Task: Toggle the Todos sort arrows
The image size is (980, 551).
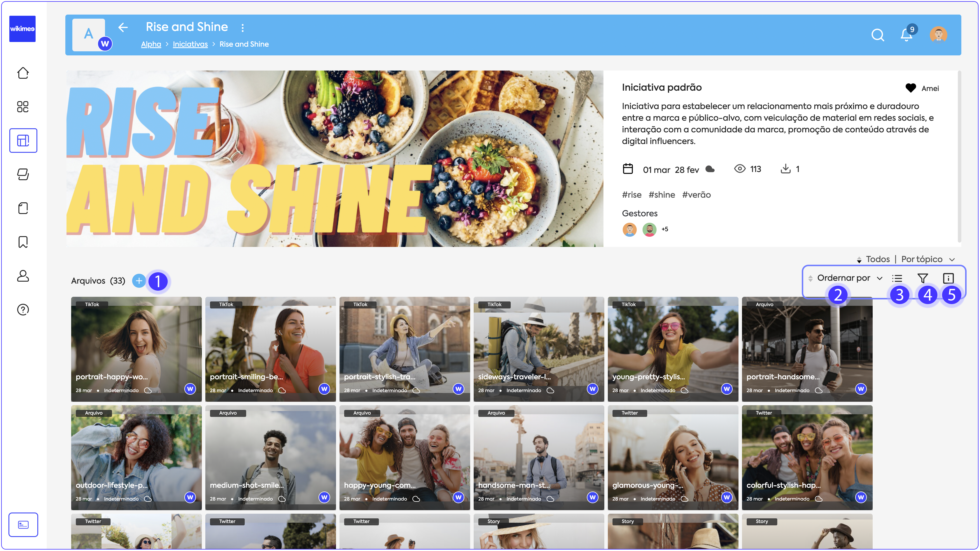Action: tap(859, 260)
